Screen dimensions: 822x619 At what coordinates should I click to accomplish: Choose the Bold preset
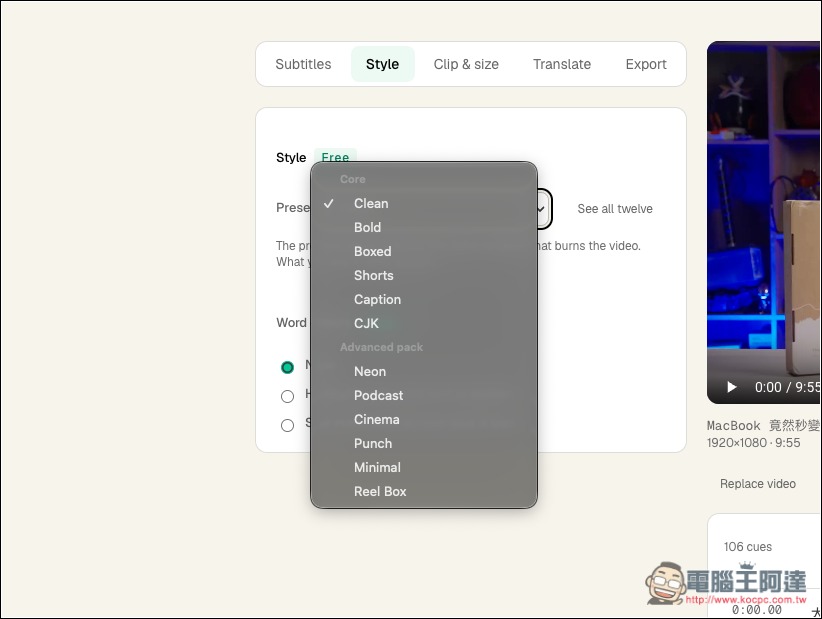tap(424, 227)
